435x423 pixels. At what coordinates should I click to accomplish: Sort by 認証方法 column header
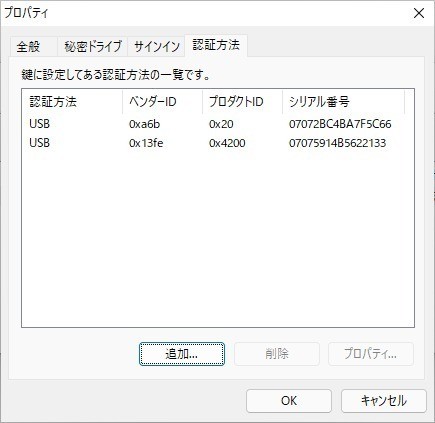72,102
